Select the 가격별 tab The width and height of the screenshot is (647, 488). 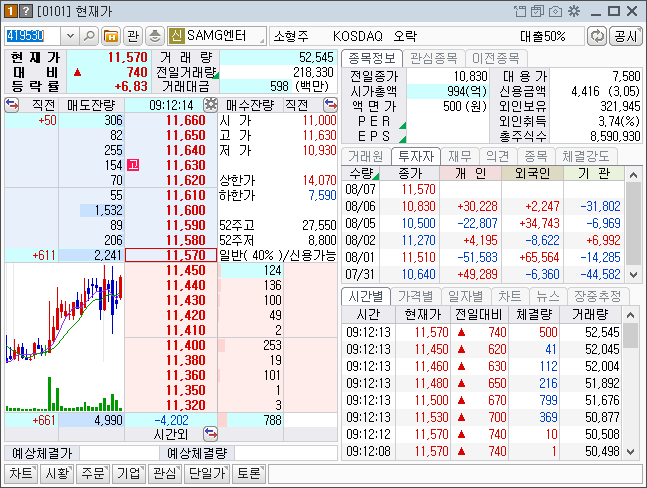pyautogui.click(x=414, y=296)
